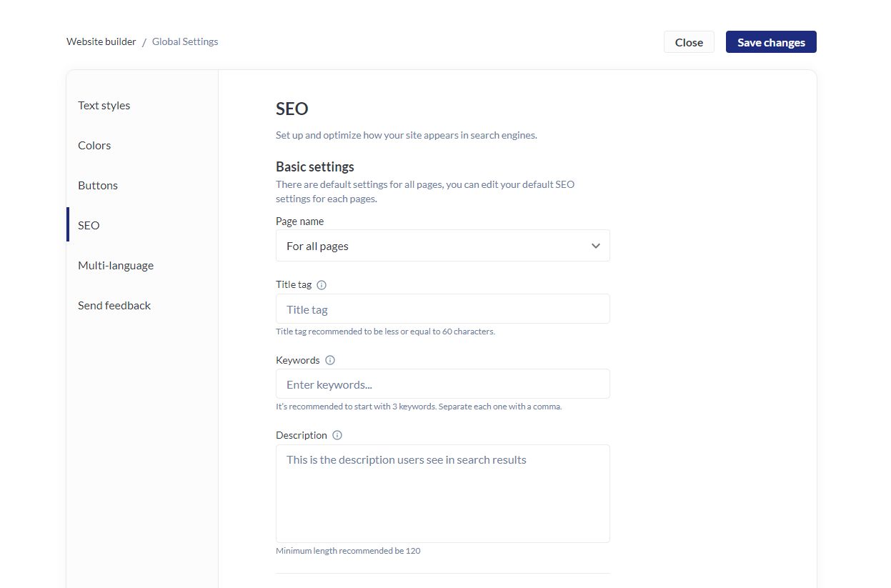Click the Close button
Viewport: 891px width, 588px height.
(689, 42)
